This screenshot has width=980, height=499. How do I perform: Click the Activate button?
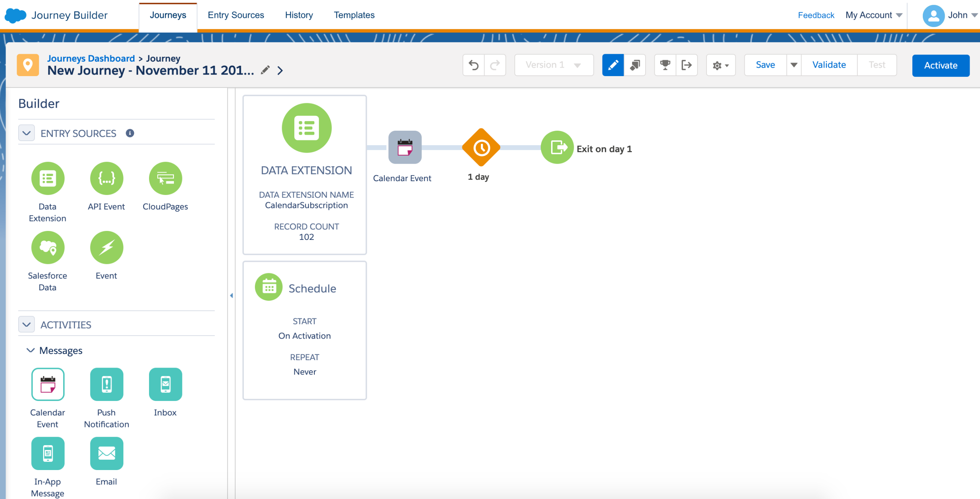click(941, 66)
